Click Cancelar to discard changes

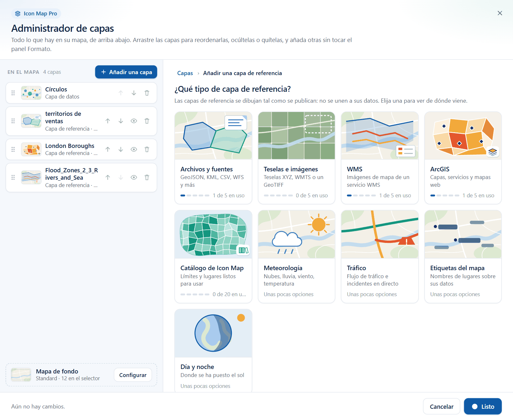[x=442, y=407]
